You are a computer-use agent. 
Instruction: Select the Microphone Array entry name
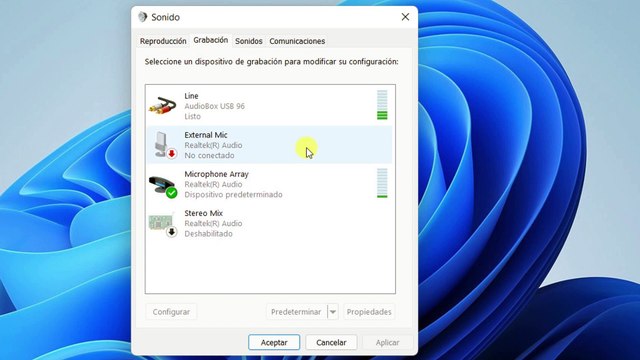pos(216,174)
